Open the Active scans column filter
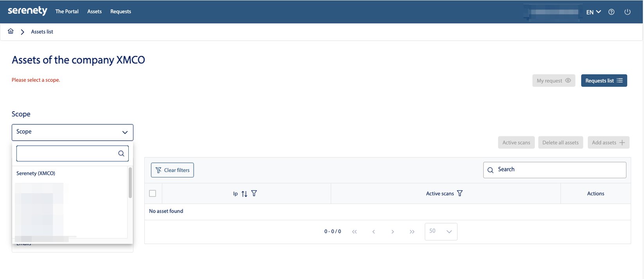 point(460,193)
